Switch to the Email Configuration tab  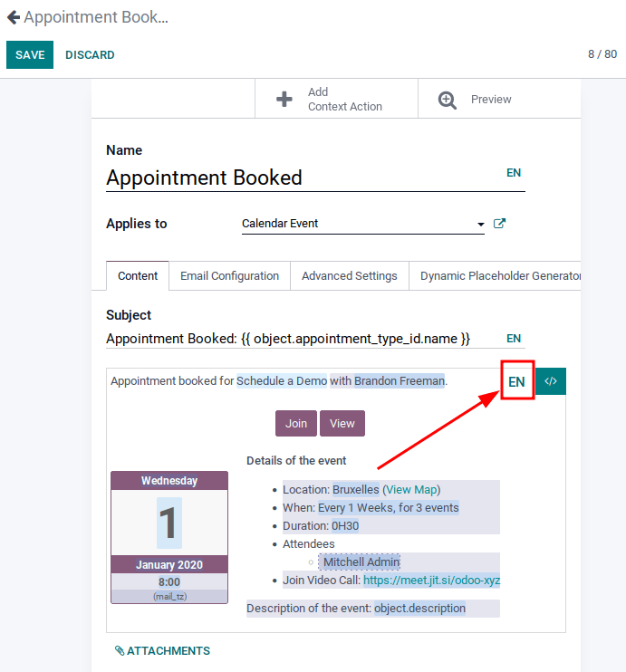[229, 276]
